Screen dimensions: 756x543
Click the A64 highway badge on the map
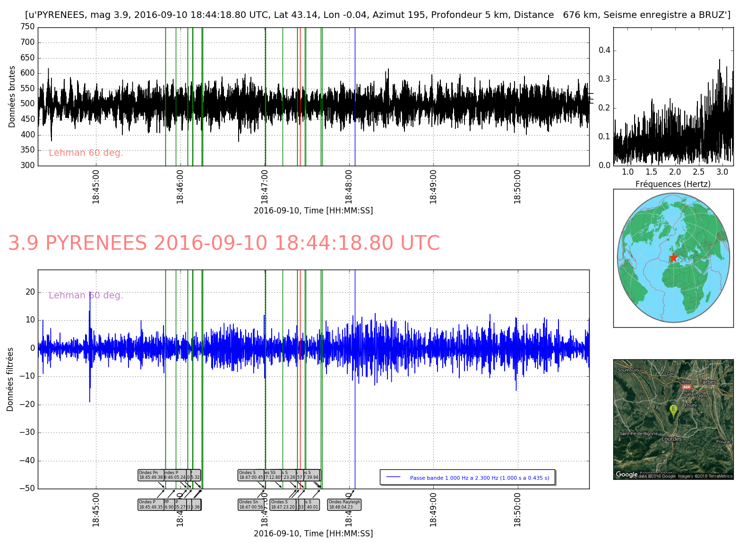(686, 387)
